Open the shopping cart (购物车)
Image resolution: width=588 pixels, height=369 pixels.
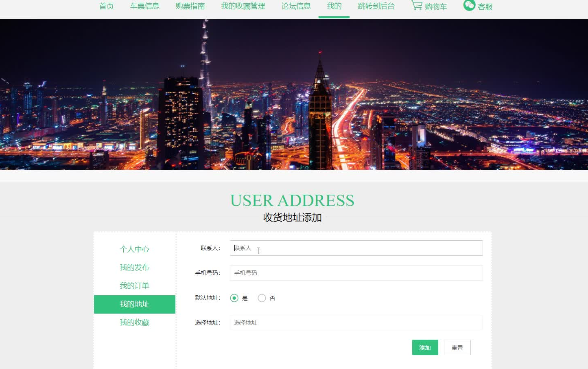(x=428, y=6)
